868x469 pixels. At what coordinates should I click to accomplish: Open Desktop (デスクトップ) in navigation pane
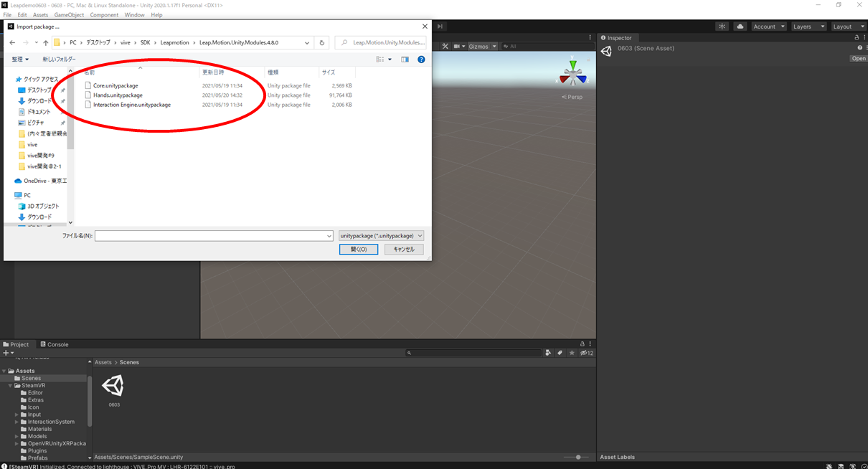[x=39, y=90]
